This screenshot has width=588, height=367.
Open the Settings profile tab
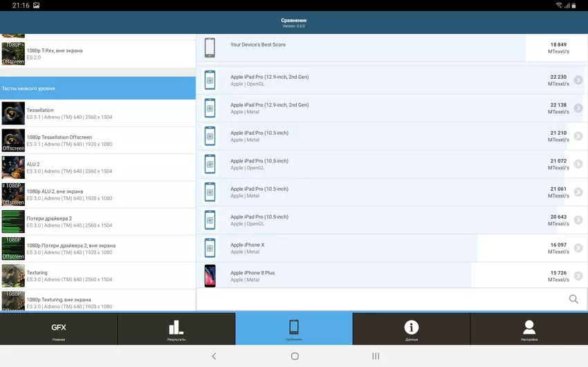pos(529,329)
